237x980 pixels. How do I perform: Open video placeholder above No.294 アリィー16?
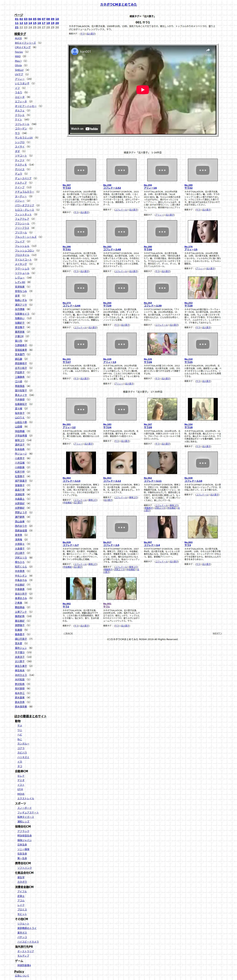(162, 170)
